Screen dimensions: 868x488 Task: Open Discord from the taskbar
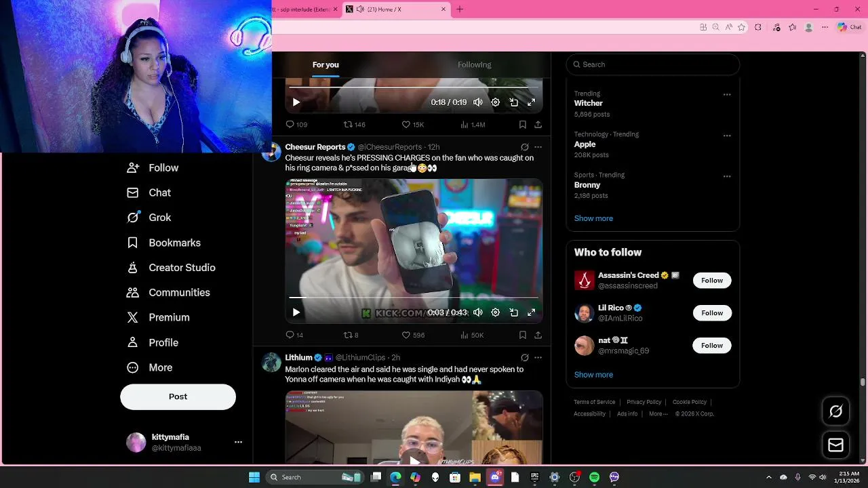click(x=495, y=477)
